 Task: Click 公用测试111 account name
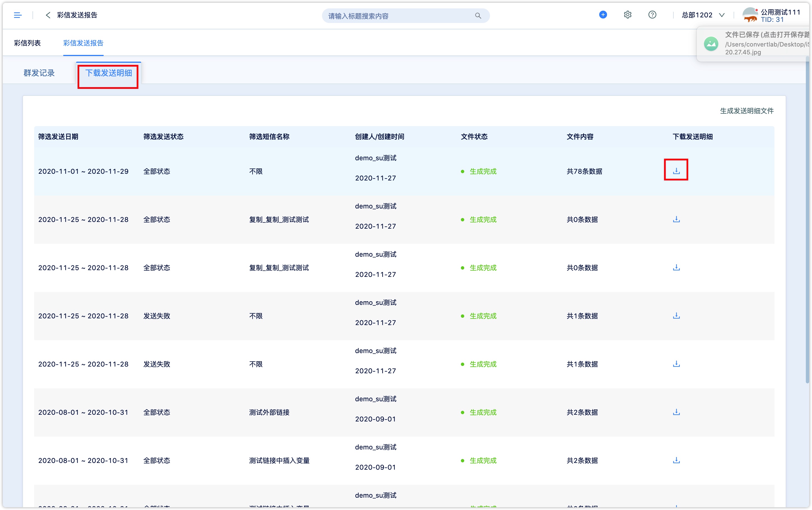[x=780, y=12]
